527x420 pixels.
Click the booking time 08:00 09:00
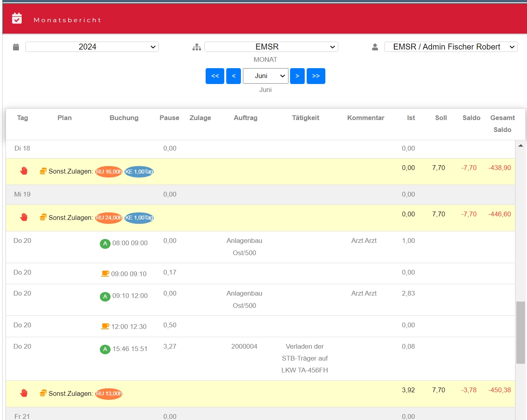click(130, 243)
